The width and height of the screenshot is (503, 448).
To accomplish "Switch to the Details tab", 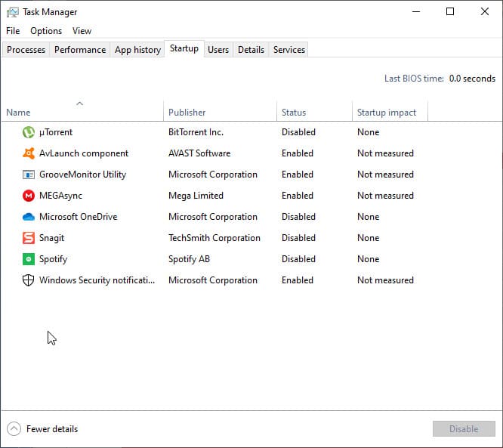I will click(x=251, y=50).
